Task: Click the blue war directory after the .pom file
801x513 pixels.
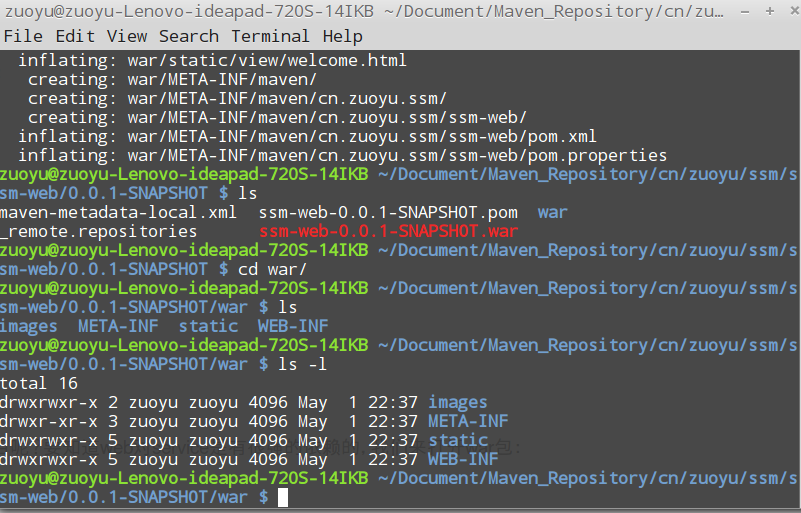Action: pyautogui.click(x=552, y=212)
